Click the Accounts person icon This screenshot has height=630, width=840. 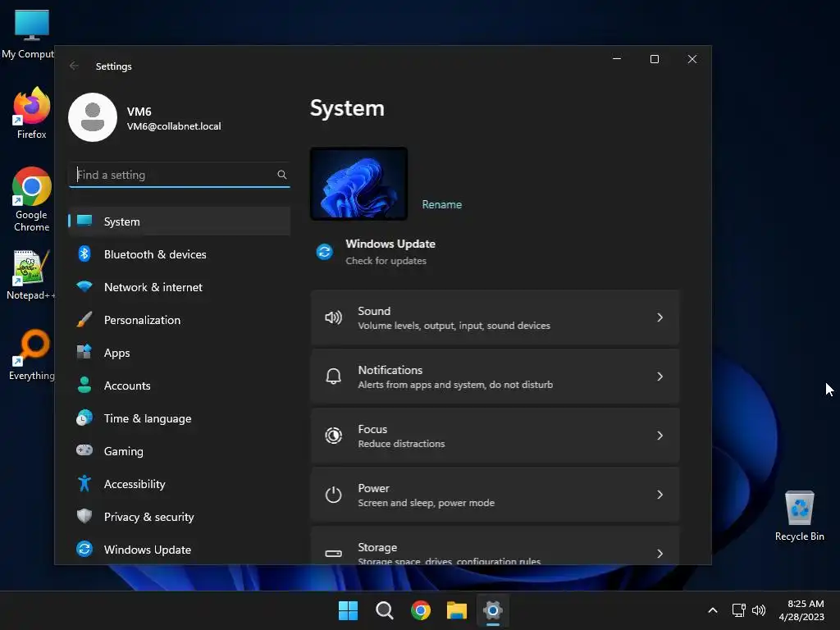(x=84, y=385)
